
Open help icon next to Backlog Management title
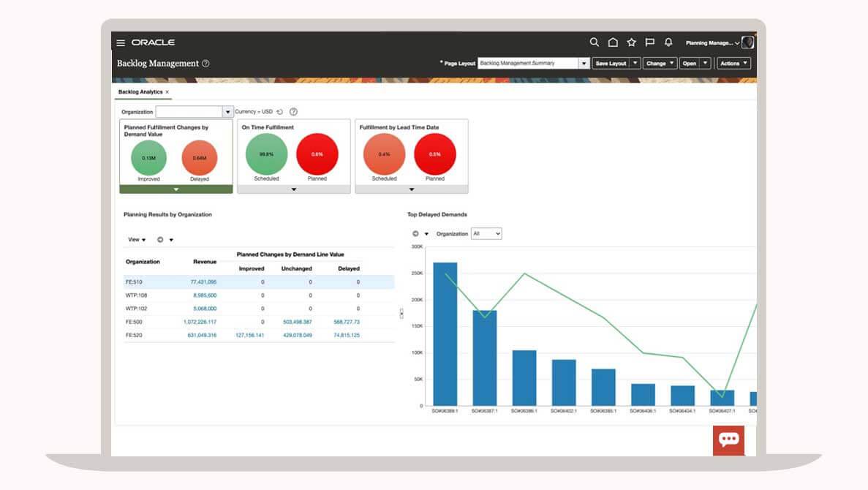tap(205, 64)
